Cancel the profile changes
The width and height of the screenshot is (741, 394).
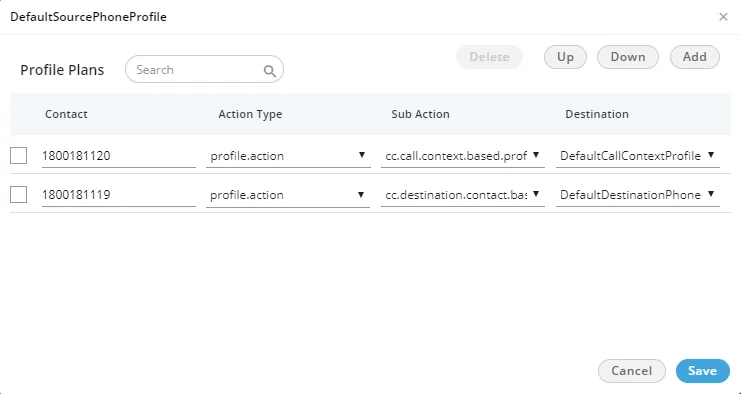pyautogui.click(x=631, y=371)
